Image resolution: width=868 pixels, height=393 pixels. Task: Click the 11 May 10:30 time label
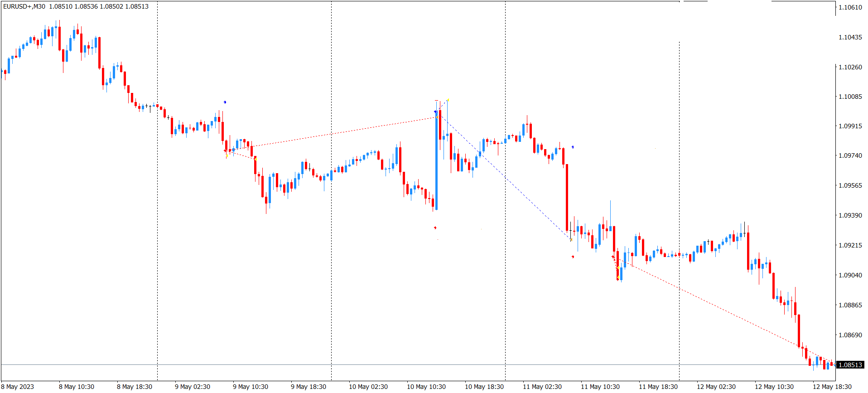[x=600, y=387]
